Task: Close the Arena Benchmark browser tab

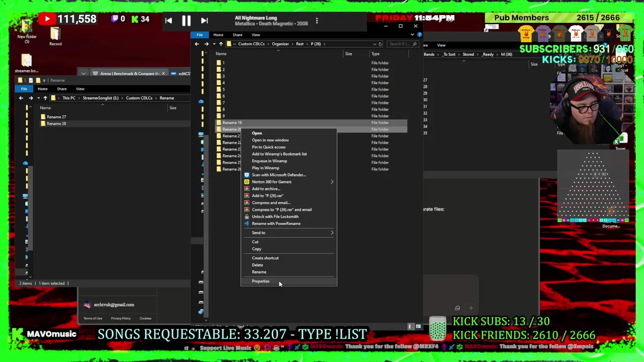Action: coord(163,73)
